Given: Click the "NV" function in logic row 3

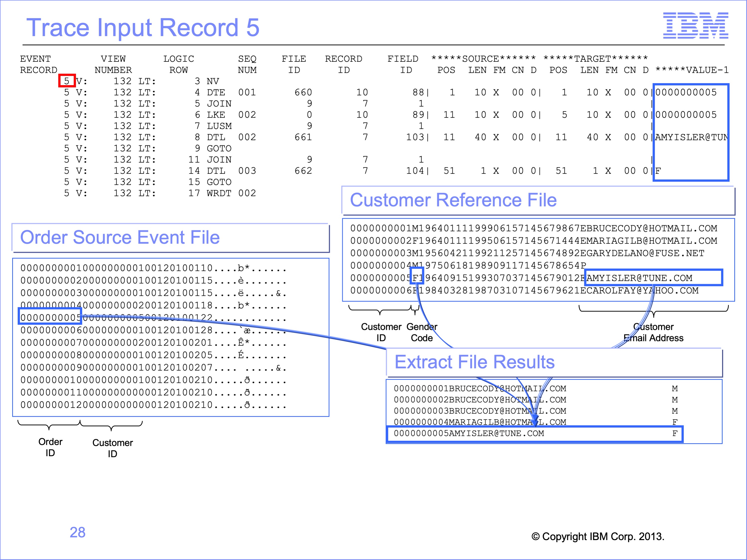Looking at the screenshot, I should [x=213, y=81].
